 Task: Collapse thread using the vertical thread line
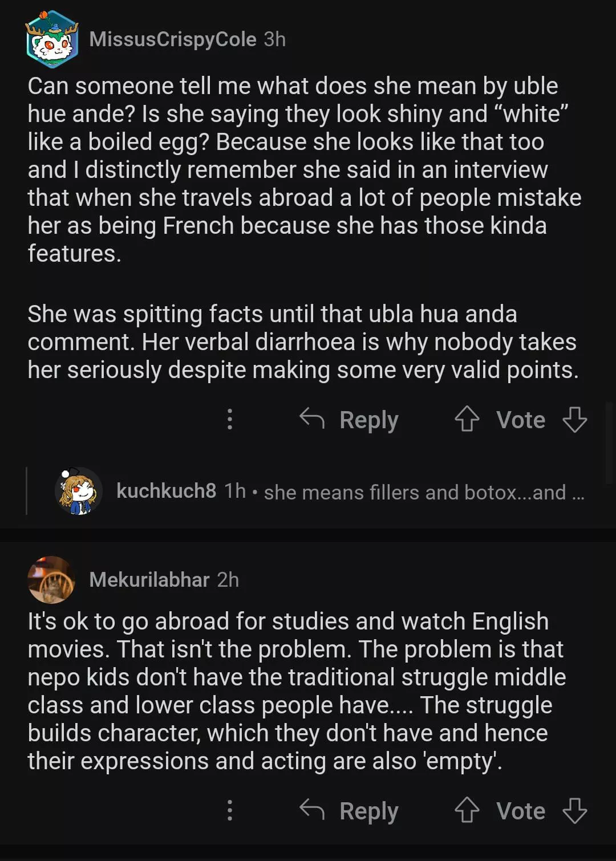pos(27,491)
